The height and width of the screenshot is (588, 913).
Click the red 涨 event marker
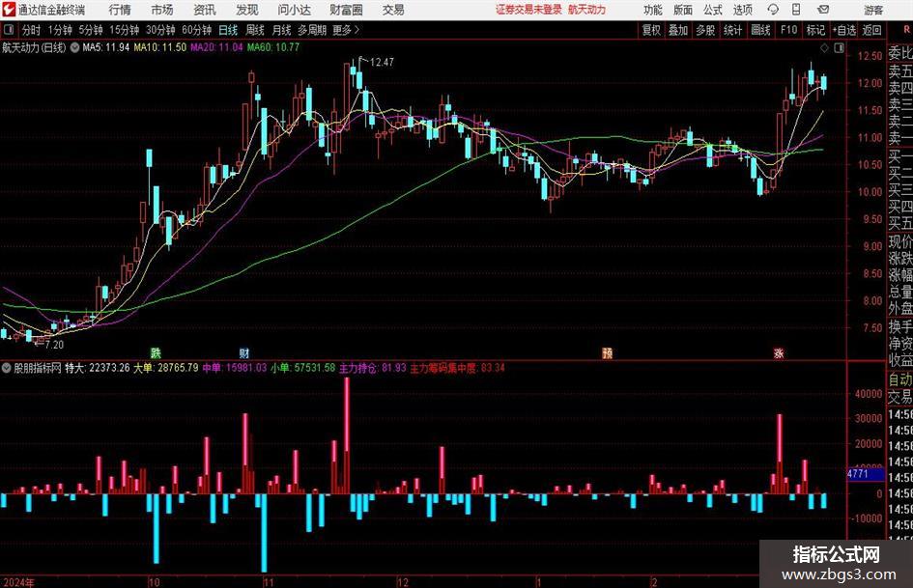pos(779,352)
